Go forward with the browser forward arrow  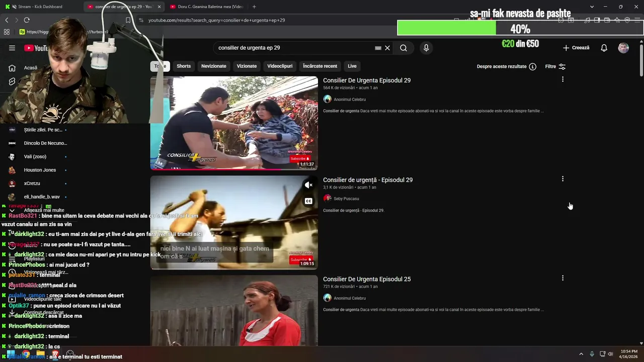tap(16, 20)
